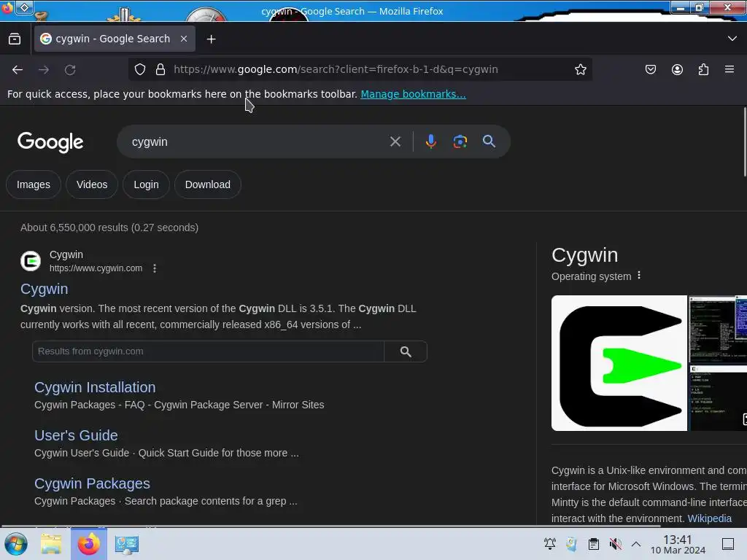This screenshot has height=560, width=747.
Task: Open the Manage bookmarks link
Action: [413, 94]
